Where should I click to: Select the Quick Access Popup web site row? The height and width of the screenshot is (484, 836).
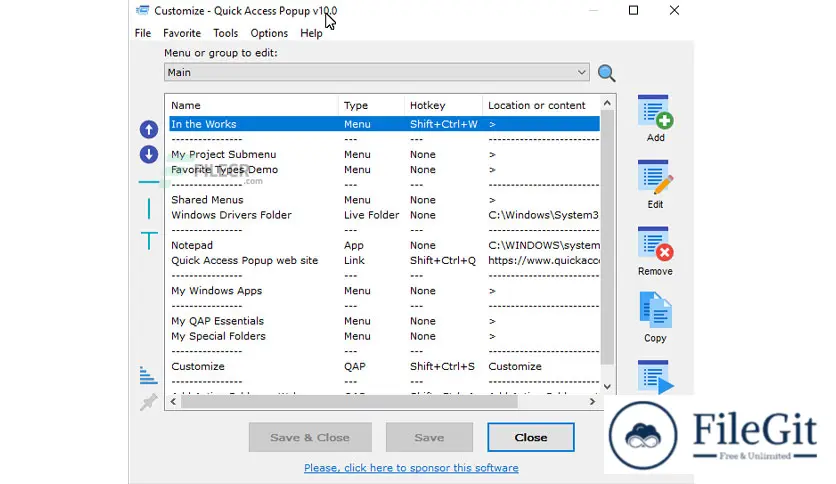pos(384,261)
